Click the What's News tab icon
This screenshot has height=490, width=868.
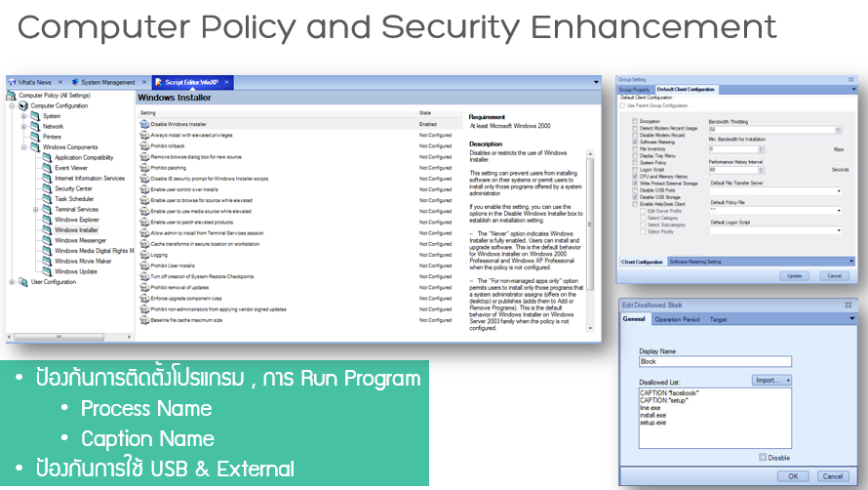click(12, 82)
